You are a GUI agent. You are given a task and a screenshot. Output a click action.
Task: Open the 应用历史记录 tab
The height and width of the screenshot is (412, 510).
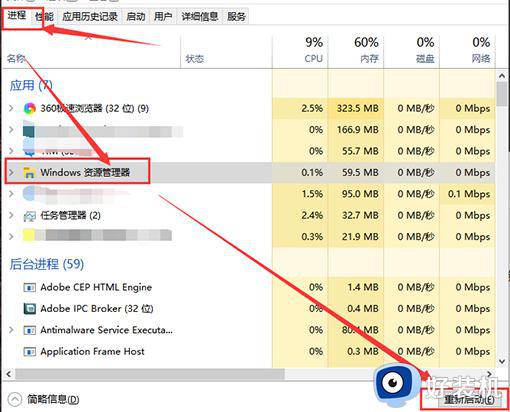[90, 16]
